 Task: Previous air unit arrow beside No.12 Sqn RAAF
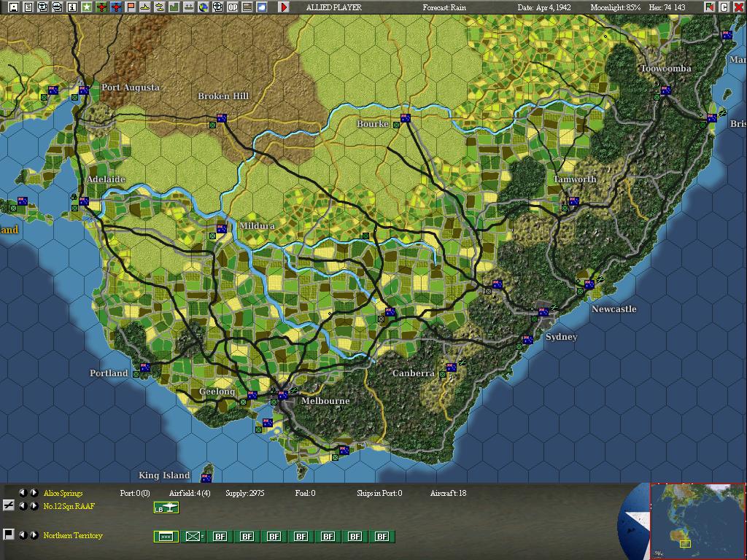tap(23, 506)
